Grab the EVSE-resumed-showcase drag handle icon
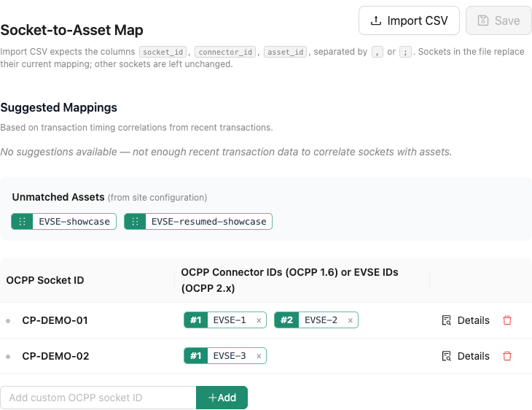The height and width of the screenshot is (410, 532). point(135,222)
